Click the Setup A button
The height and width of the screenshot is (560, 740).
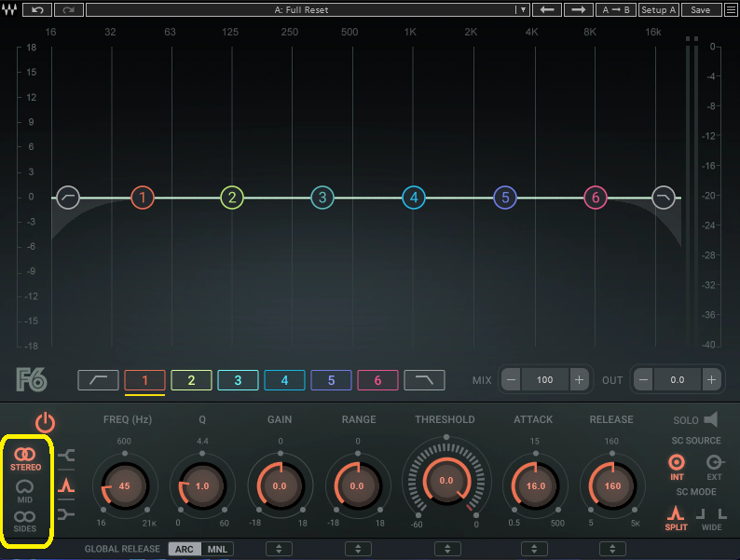pyautogui.click(x=658, y=9)
